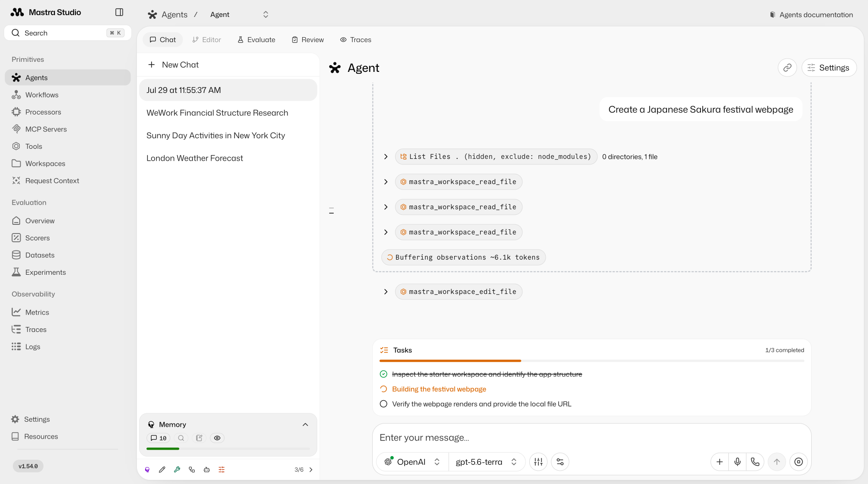
Task: Open Workflows in the sidebar
Action: 68,95
